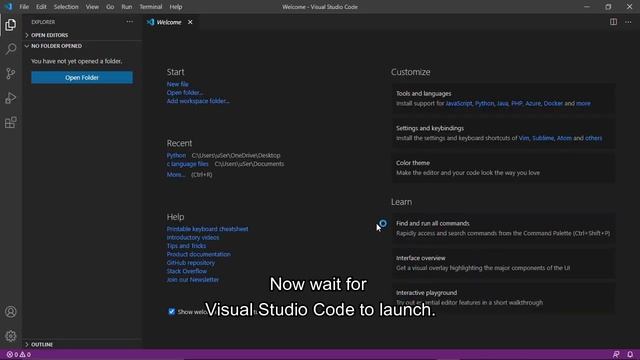The height and width of the screenshot is (360, 640).
Task: Open the Source Control view icon
Action: click(11, 73)
